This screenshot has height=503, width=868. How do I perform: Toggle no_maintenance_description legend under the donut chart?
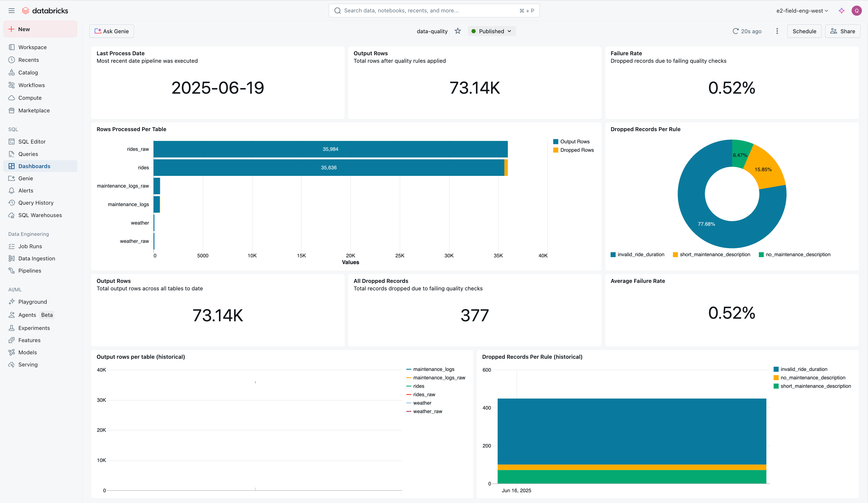pos(795,254)
